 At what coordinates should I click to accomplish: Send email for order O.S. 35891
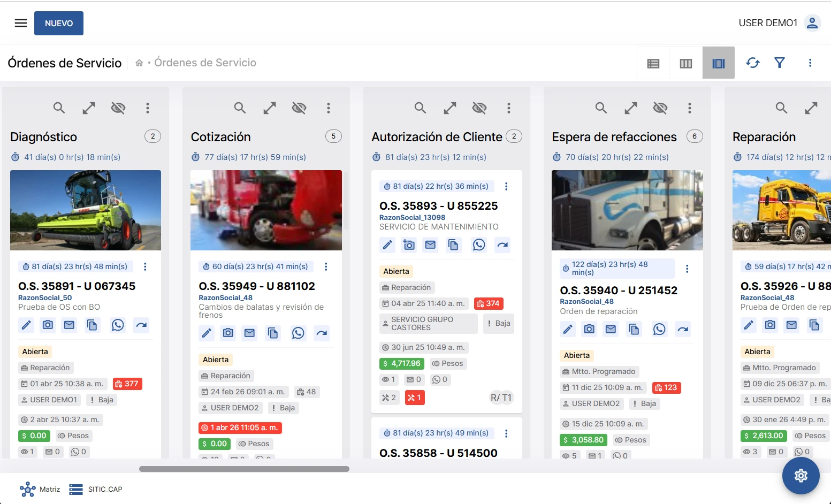(69, 325)
